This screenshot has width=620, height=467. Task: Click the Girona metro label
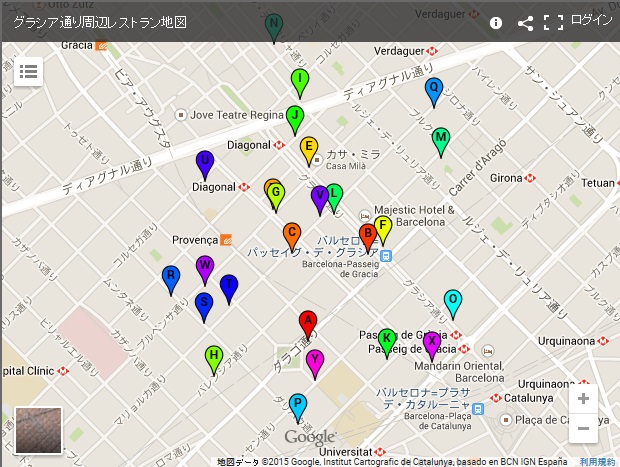coord(507,178)
